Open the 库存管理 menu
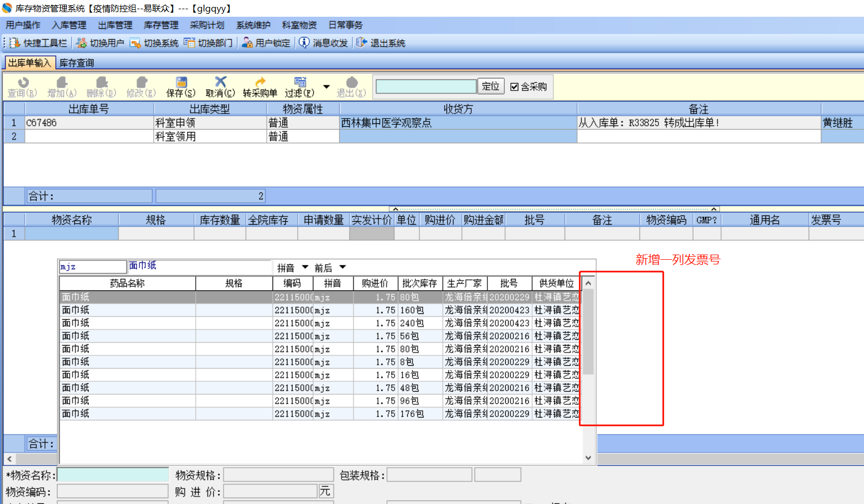This screenshot has height=504, width=864. tap(161, 25)
